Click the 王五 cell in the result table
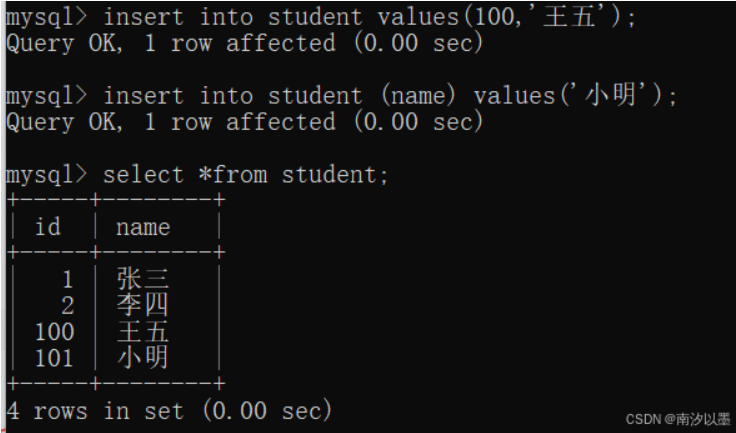 click(143, 331)
